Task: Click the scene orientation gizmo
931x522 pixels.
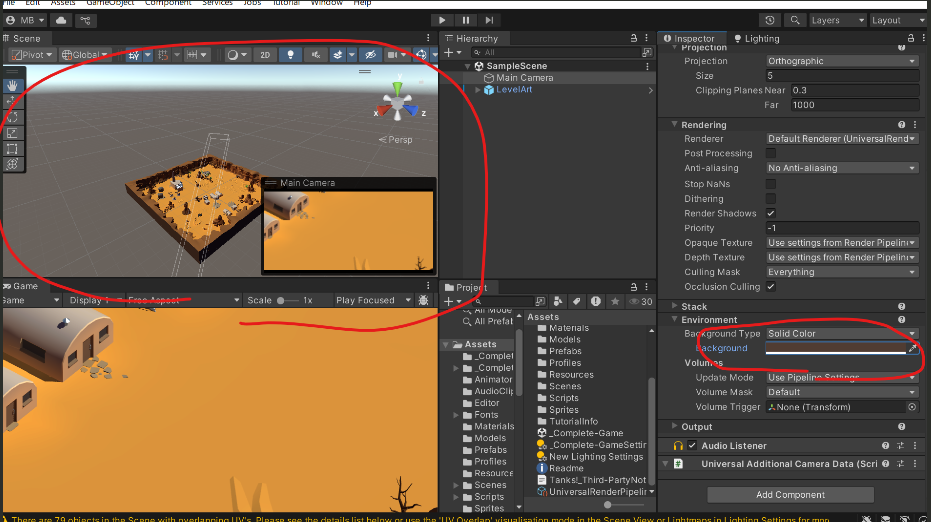Action: pos(398,103)
